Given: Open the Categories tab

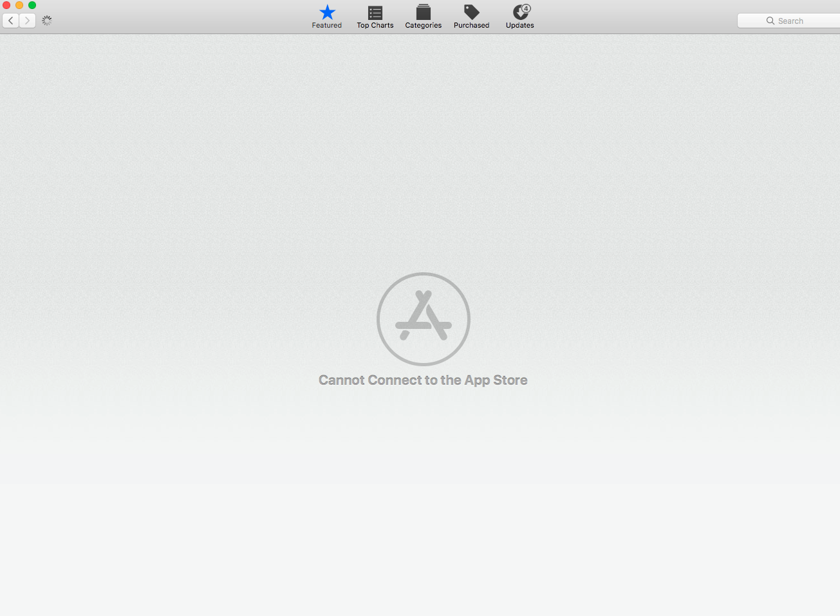Looking at the screenshot, I should [x=424, y=17].
